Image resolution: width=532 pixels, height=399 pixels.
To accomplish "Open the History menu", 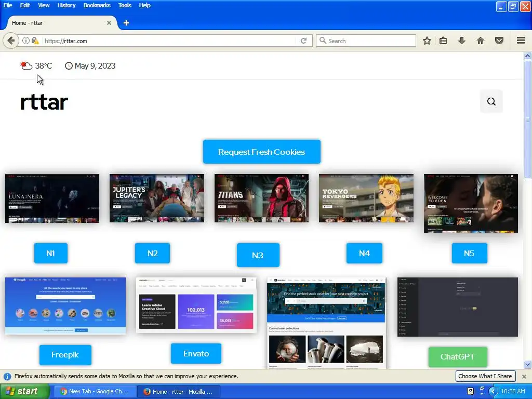I will pos(66,5).
